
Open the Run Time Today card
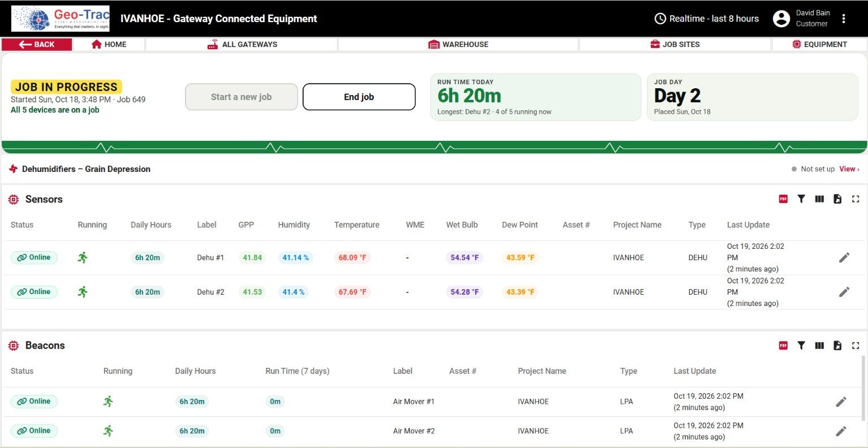pos(536,97)
